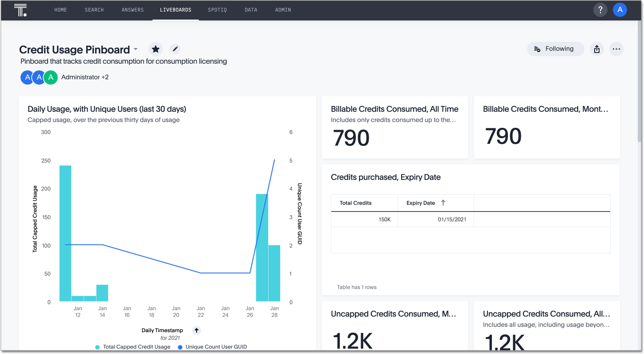Edit the pinboard using the pencil icon

click(175, 49)
